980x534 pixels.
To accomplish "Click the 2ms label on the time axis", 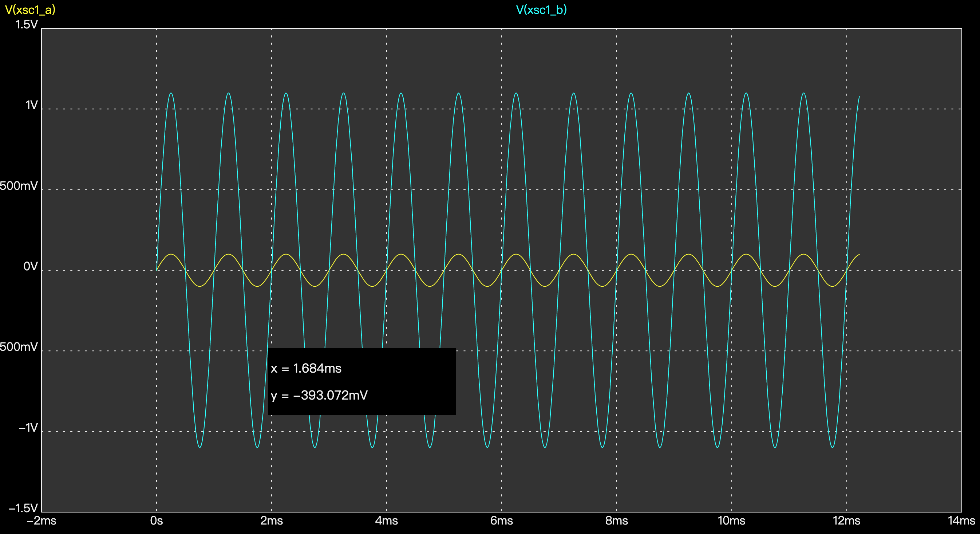I will pyautogui.click(x=272, y=521).
